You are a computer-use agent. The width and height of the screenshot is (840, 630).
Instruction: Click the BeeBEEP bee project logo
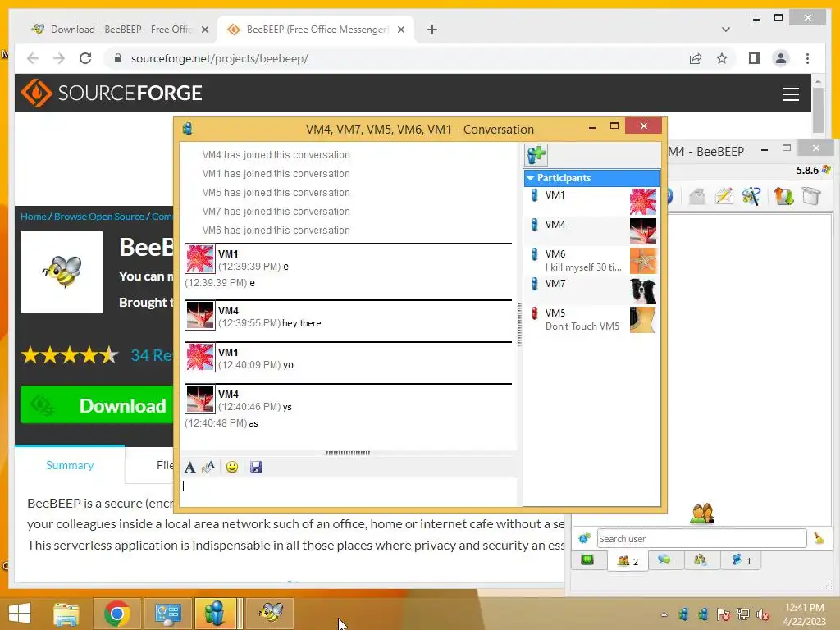coord(62,272)
